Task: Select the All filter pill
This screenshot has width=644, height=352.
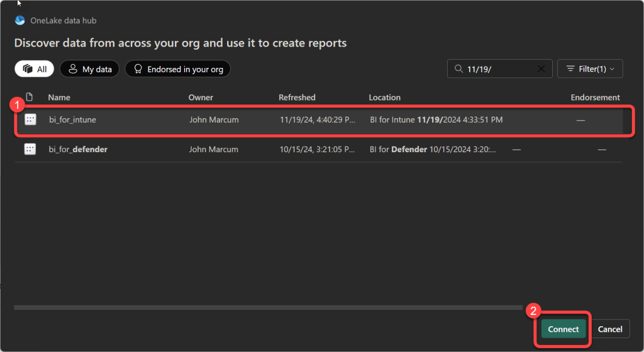Action: pyautogui.click(x=35, y=69)
